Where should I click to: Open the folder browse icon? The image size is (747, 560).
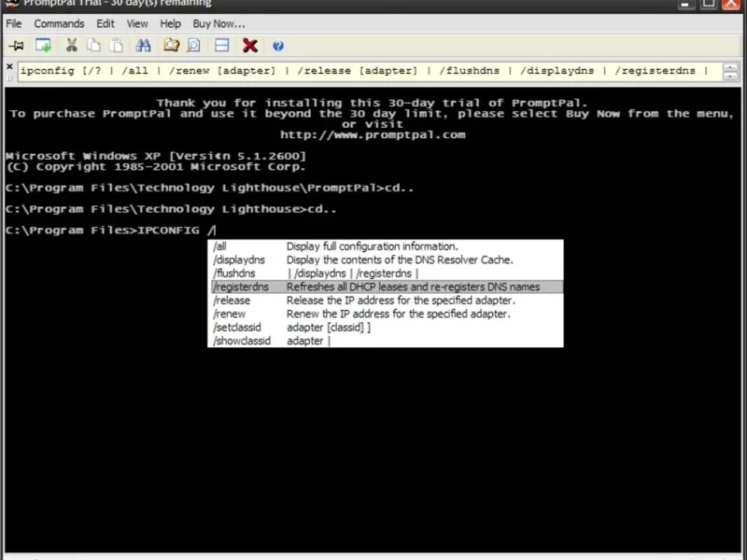click(x=172, y=45)
